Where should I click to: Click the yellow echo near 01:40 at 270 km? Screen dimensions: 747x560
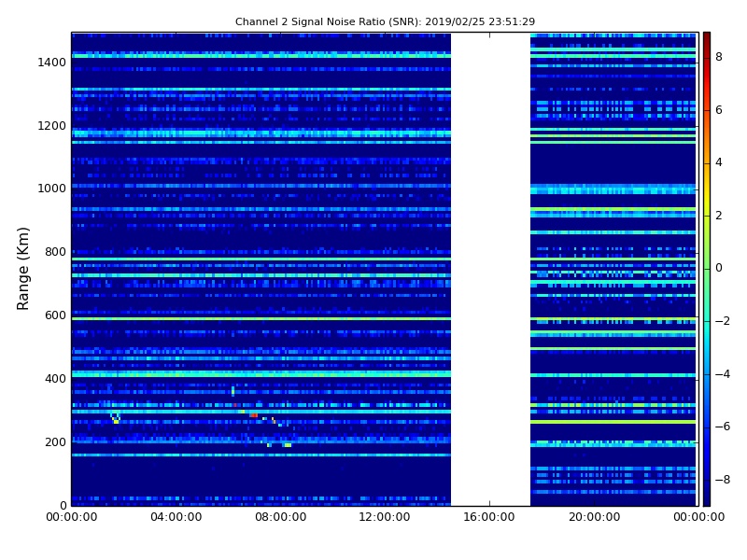(116, 422)
